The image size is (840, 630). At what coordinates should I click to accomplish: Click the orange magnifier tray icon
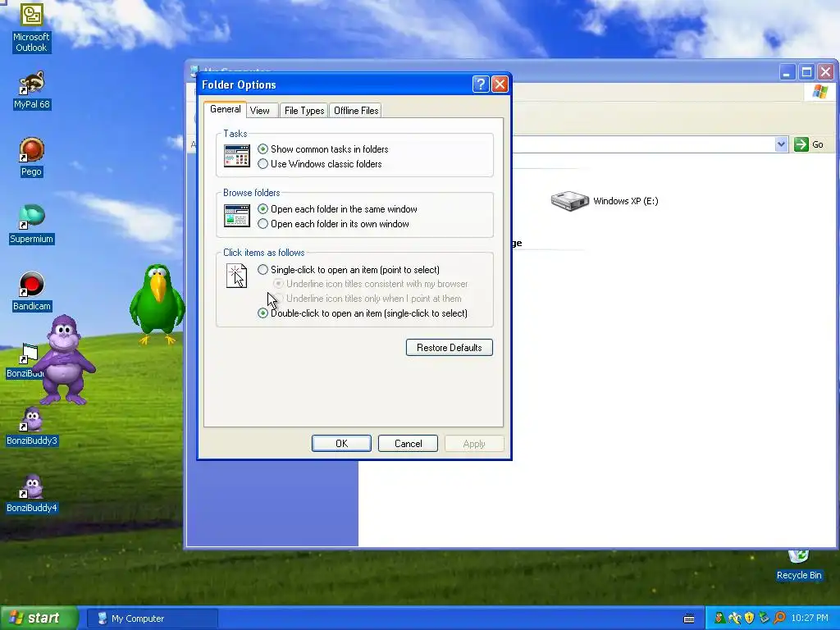point(779,618)
